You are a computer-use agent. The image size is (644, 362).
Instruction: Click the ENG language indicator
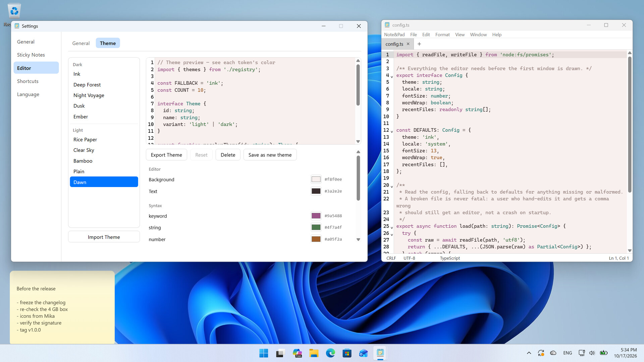click(568, 353)
